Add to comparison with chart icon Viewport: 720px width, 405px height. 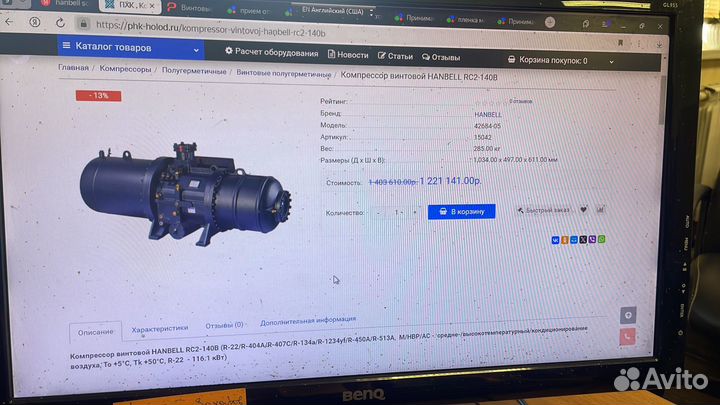600,209
